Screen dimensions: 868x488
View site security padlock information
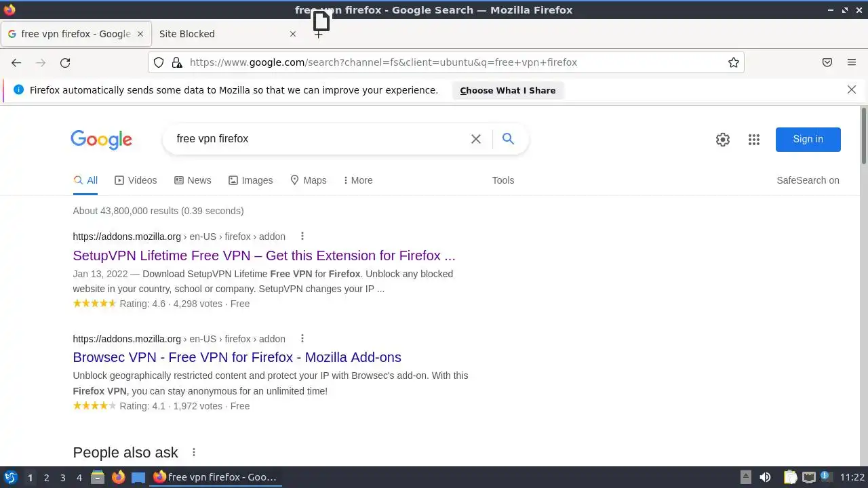pyautogui.click(x=177, y=62)
